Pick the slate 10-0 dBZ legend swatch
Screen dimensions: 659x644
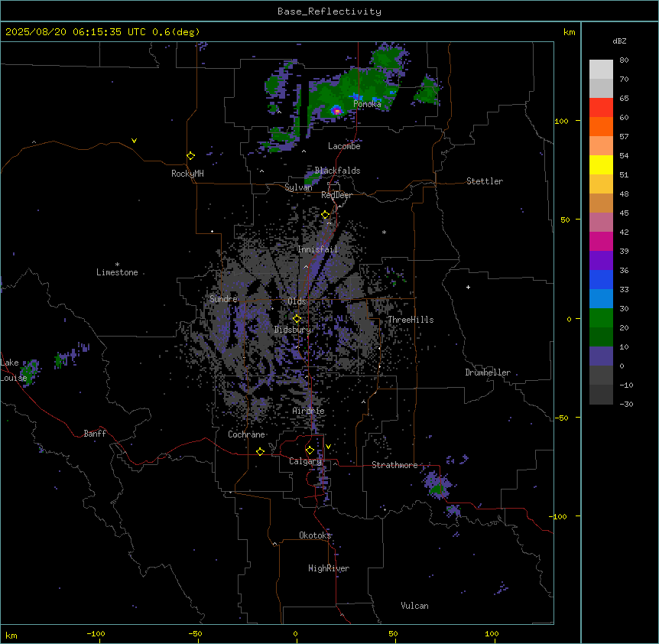point(601,356)
